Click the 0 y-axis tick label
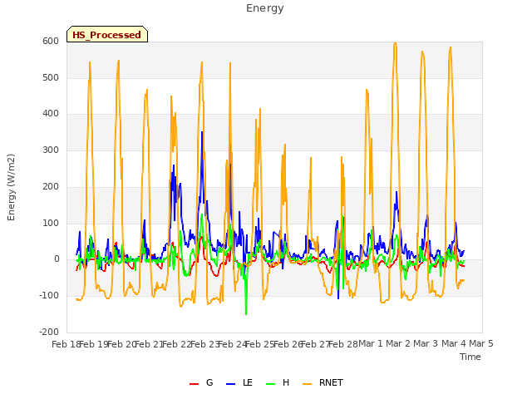The image size is (532, 399). click(57, 259)
